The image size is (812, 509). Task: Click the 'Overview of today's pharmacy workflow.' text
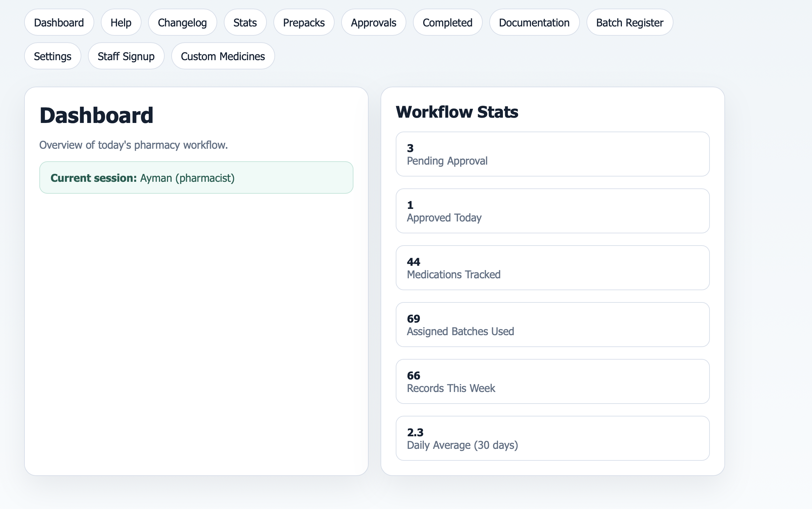pyautogui.click(x=134, y=145)
